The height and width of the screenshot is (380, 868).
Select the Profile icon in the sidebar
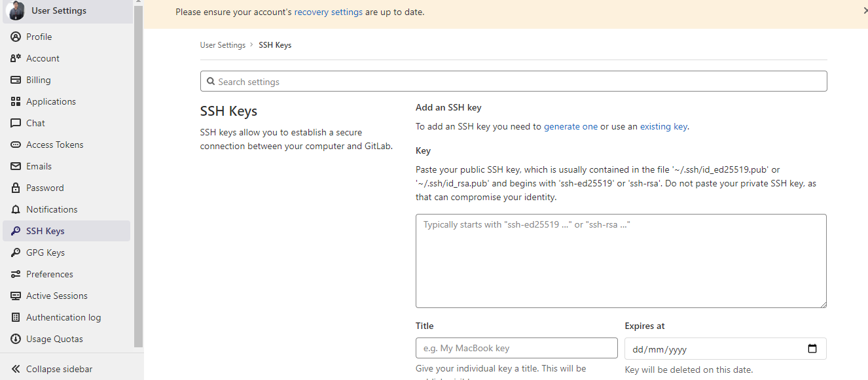16,37
